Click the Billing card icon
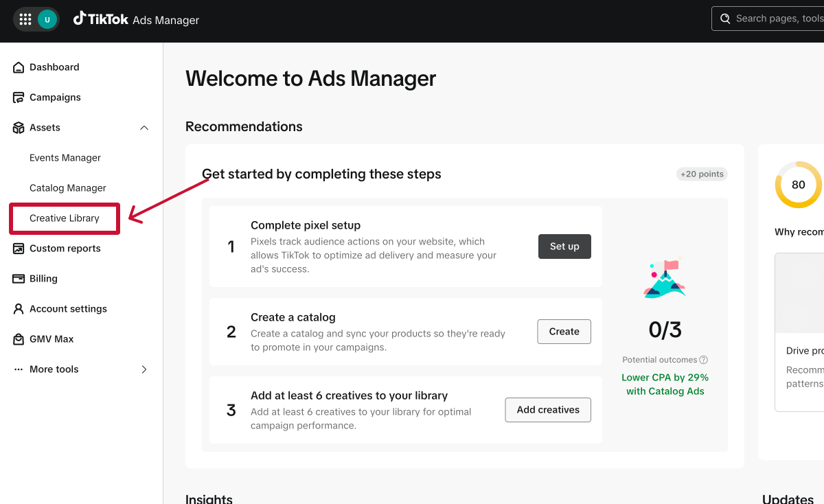The height and width of the screenshot is (504, 824). pyautogui.click(x=19, y=279)
